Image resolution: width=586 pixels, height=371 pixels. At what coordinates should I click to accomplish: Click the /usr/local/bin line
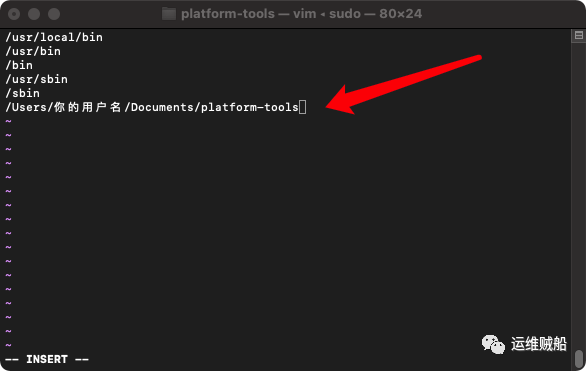(x=54, y=37)
